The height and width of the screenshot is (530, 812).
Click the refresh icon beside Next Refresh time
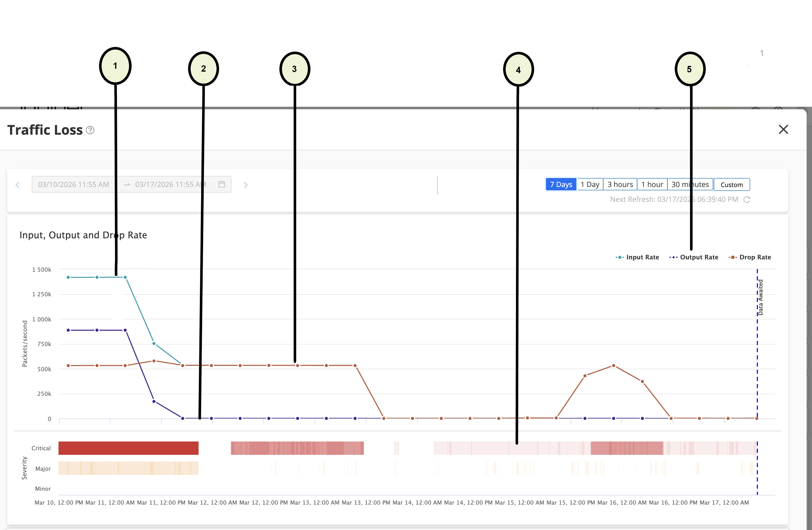(747, 200)
